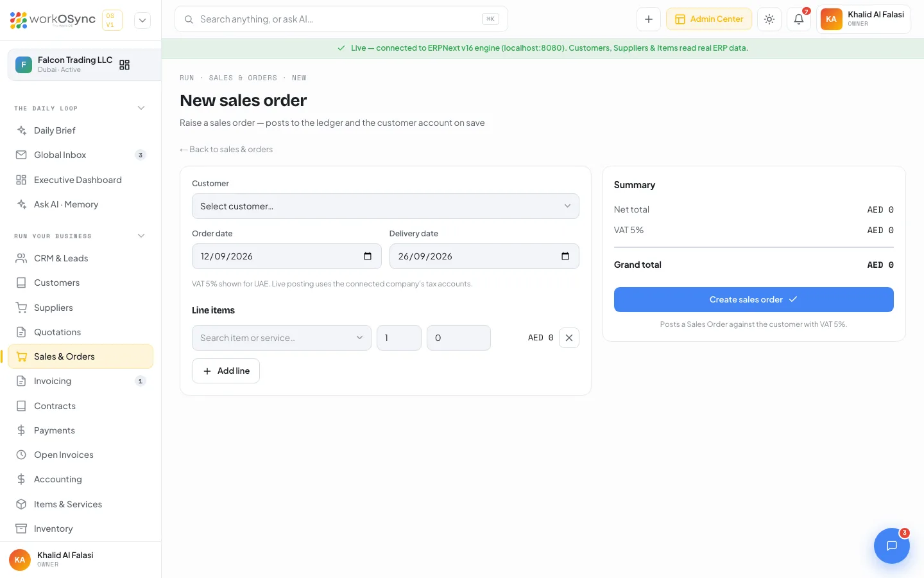Open the Open Invoices clock icon
The width and height of the screenshot is (924, 578).
click(21, 455)
